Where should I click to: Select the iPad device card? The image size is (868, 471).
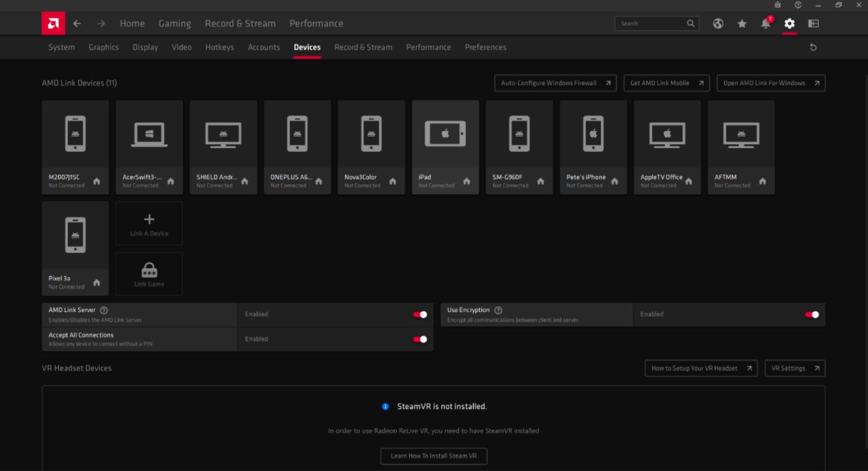click(x=445, y=148)
